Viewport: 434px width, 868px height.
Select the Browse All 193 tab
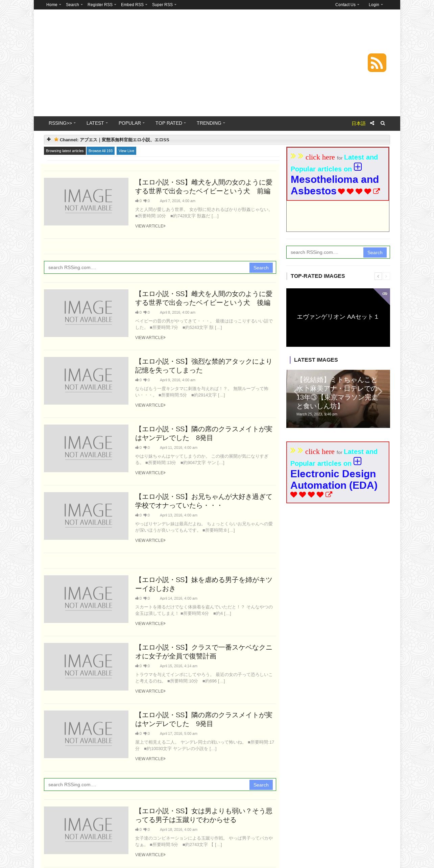[x=100, y=151]
